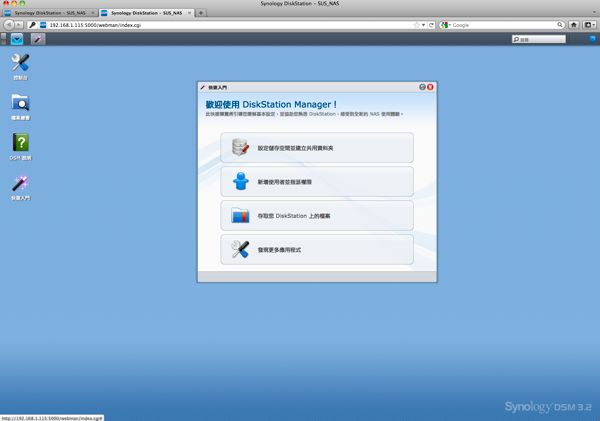Screen dimensions: 600x421
Task: Choose discover more applications option
Action: point(317,250)
